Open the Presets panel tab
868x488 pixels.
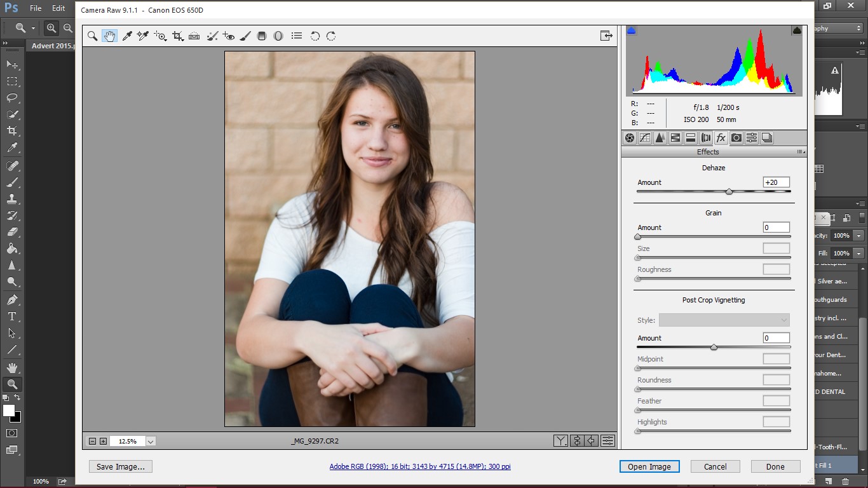[x=752, y=138]
